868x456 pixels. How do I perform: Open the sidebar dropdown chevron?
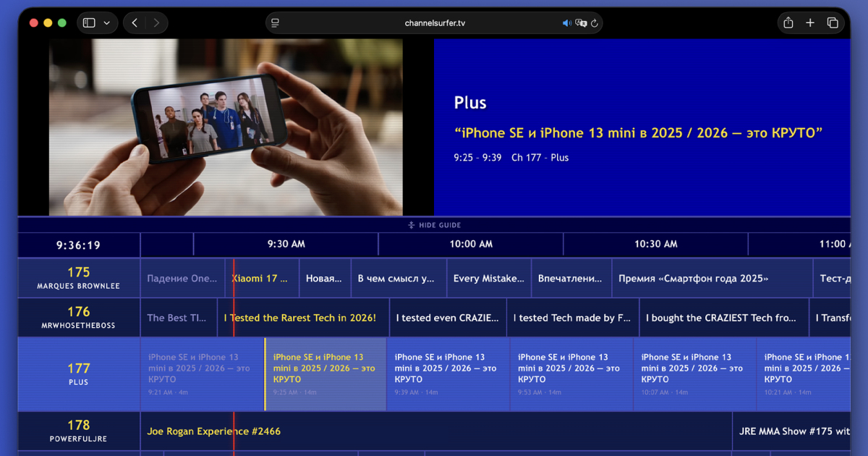[x=107, y=23]
